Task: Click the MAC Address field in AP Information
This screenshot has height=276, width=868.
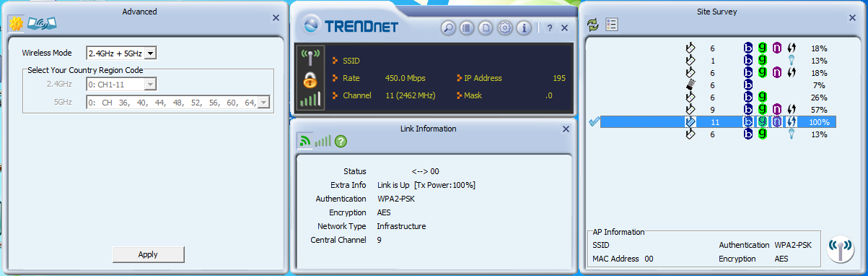Action: [x=623, y=259]
